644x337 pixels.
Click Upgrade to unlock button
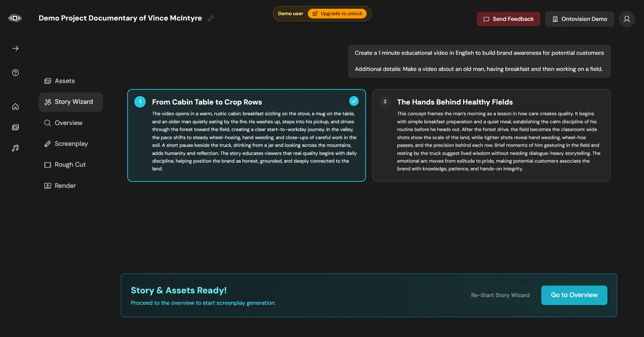pyautogui.click(x=337, y=14)
